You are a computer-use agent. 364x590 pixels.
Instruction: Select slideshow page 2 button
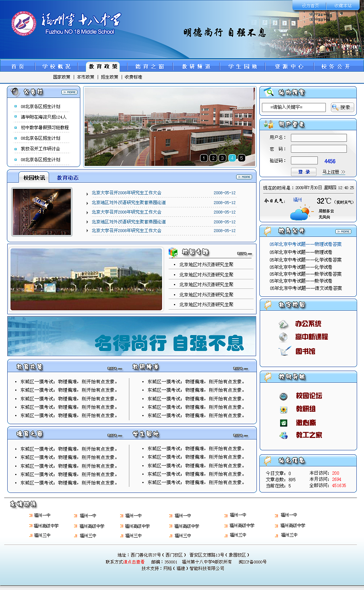point(213,158)
